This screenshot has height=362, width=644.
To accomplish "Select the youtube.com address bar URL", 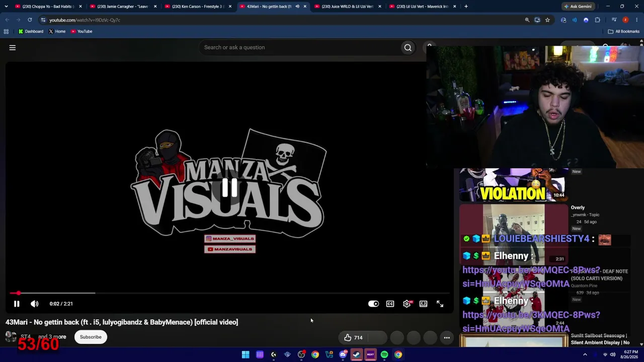I will click(85, 20).
